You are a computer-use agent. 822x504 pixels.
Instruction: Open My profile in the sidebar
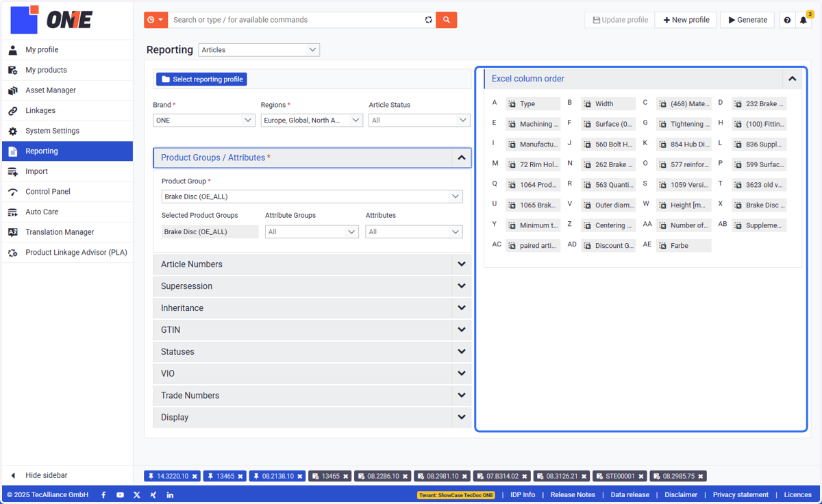coord(67,50)
